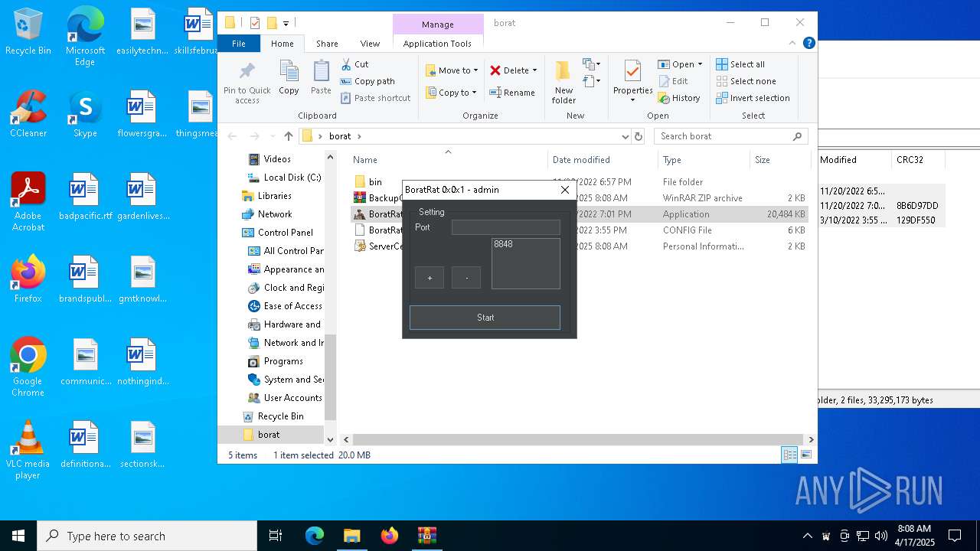Click the Search borat field
The width and height of the screenshot is (980, 551).
[731, 136]
